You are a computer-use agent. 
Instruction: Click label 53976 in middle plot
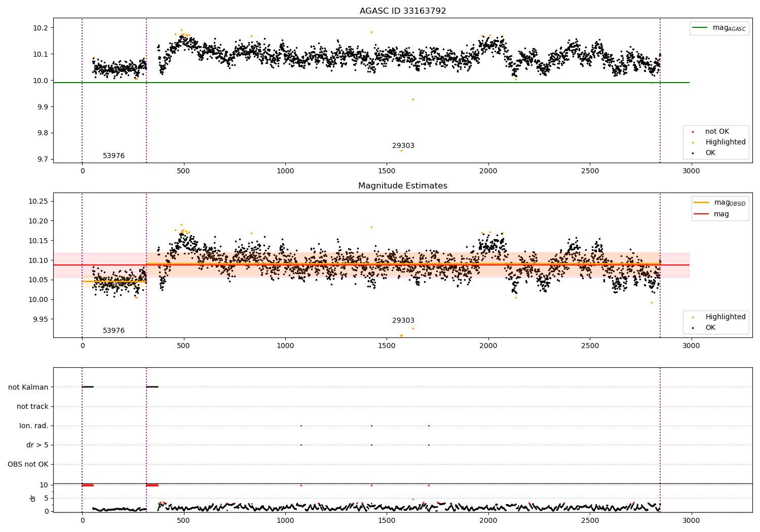tap(113, 331)
